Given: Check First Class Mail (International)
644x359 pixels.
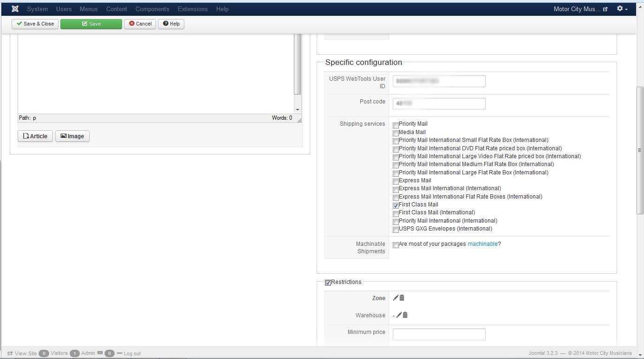Looking at the screenshot, I should pos(396,213).
